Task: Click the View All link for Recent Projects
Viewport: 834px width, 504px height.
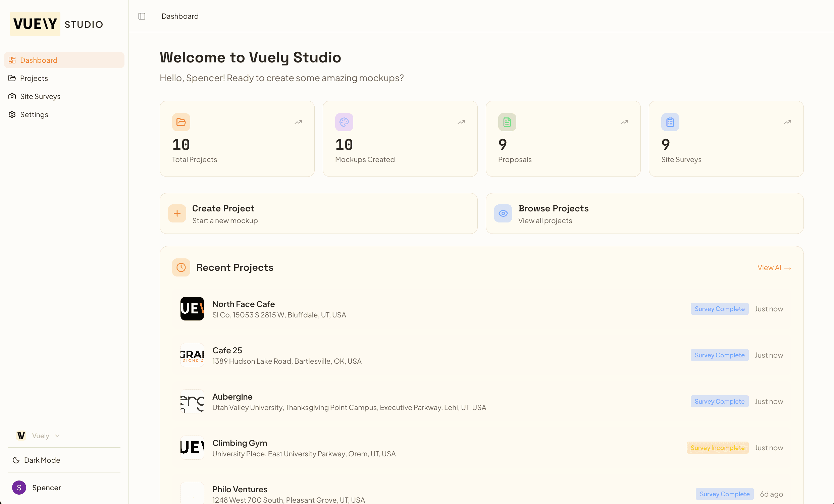Action: pos(774,267)
